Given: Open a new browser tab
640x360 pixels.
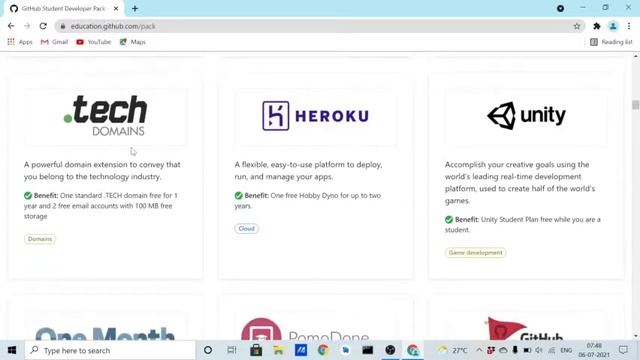Looking at the screenshot, I should coord(135,8).
